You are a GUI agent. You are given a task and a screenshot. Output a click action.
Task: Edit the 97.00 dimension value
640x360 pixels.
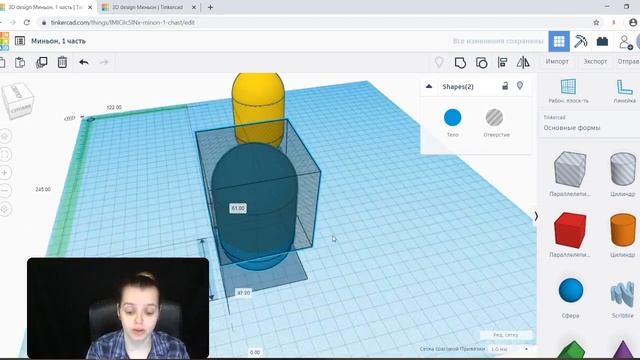pyautogui.click(x=244, y=293)
